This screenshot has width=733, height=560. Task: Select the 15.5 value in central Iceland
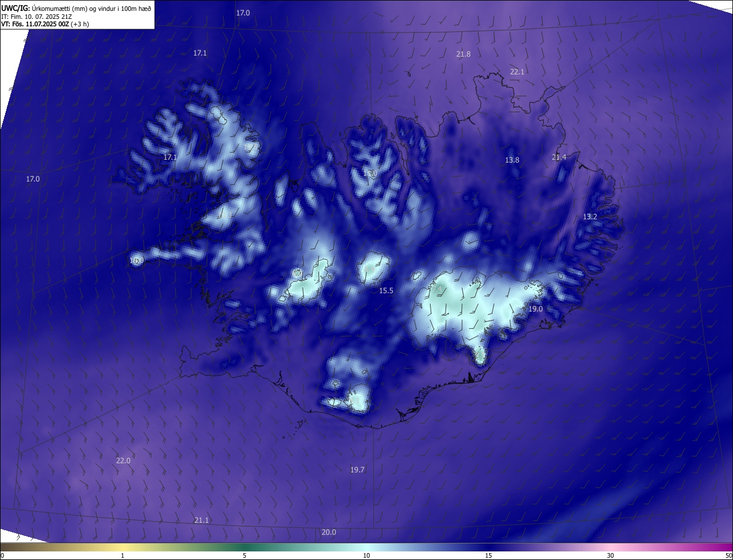(387, 291)
